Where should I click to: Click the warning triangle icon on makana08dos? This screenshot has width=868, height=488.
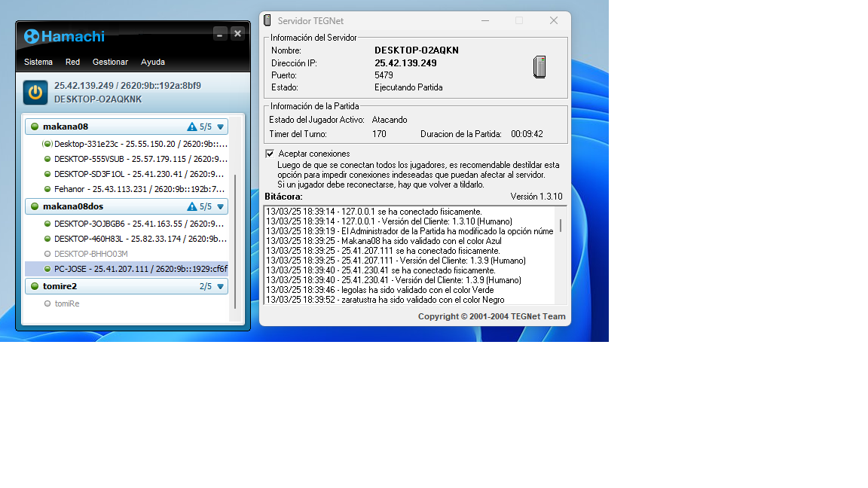point(192,206)
